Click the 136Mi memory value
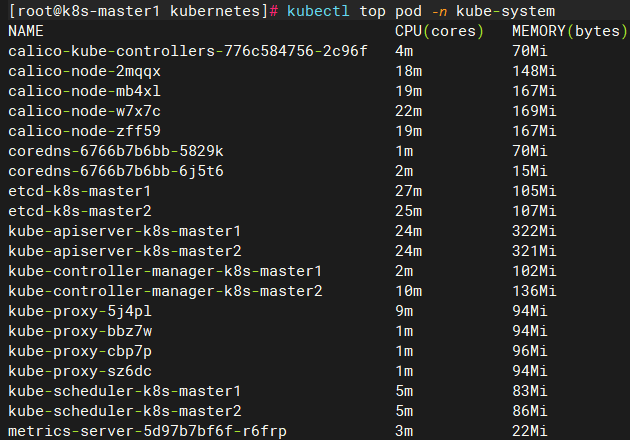 [x=534, y=291]
